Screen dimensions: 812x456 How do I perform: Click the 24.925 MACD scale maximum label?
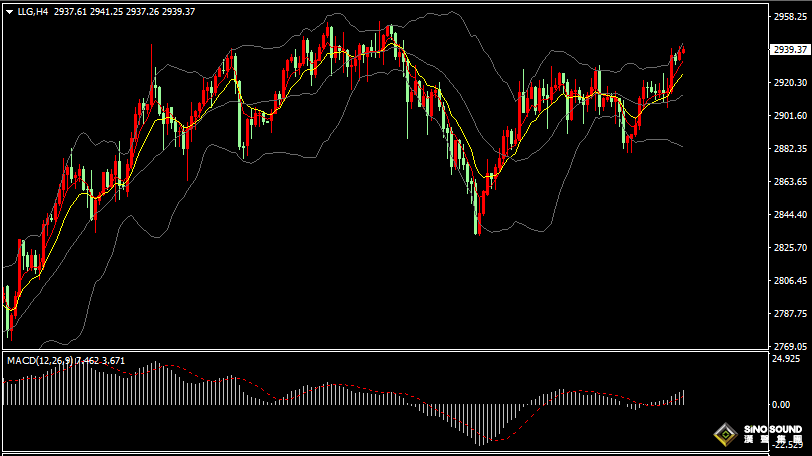(787, 358)
